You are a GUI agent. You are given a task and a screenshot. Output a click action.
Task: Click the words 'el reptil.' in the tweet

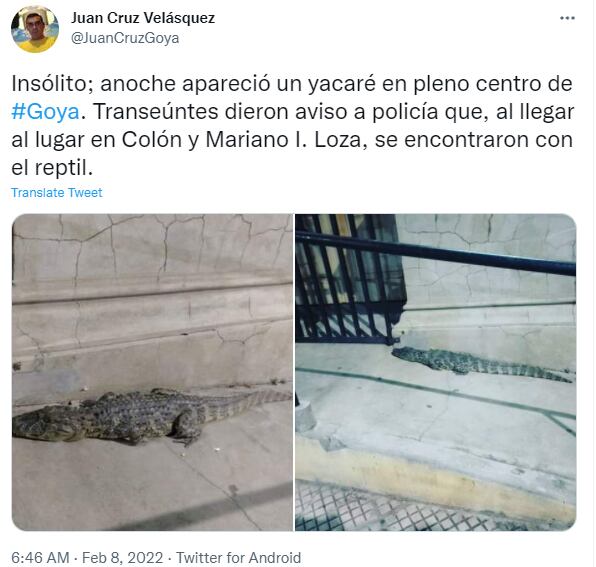click(52, 168)
